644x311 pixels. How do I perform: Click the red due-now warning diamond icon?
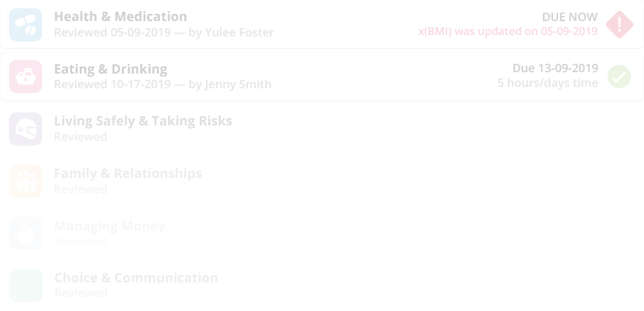click(x=619, y=25)
